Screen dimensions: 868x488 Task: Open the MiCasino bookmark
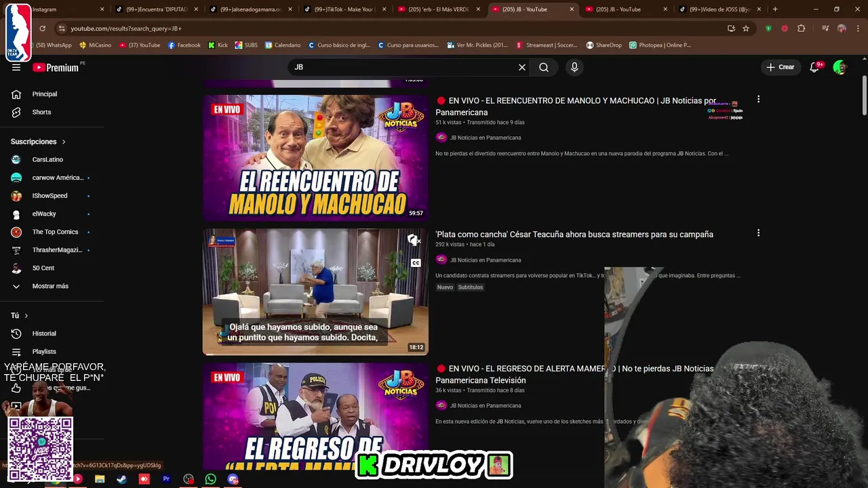click(x=95, y=45)
